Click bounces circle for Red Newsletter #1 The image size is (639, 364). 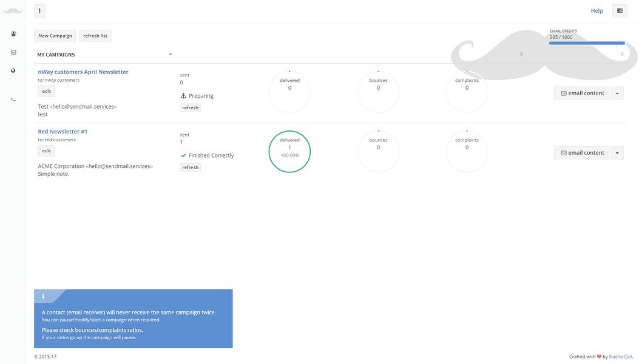pyautogui.click(x=378, y=152)
